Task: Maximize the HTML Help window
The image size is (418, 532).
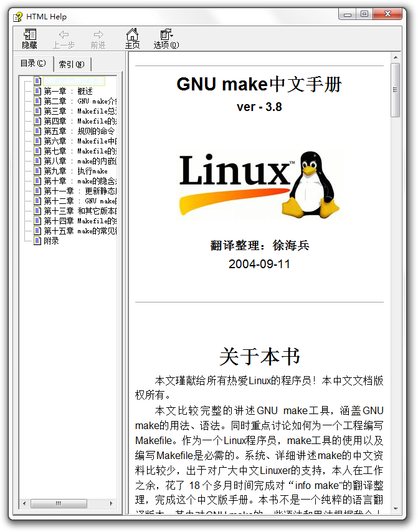Action: click(x=364, y=14)
